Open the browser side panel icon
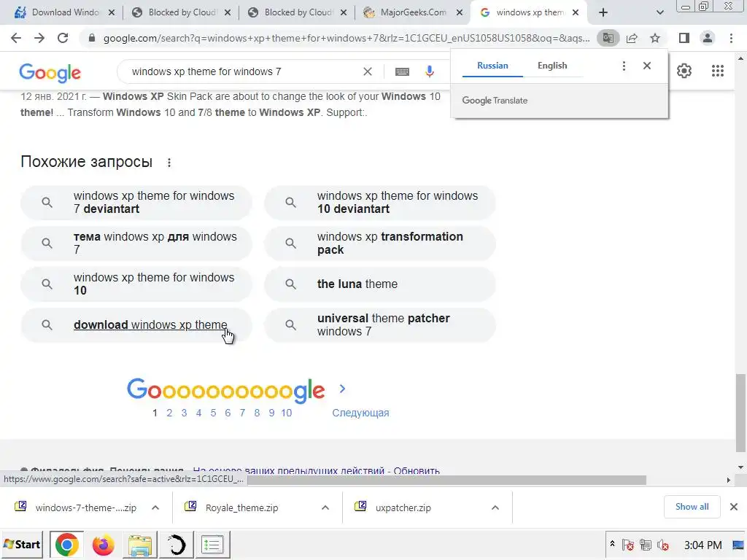 684,38
